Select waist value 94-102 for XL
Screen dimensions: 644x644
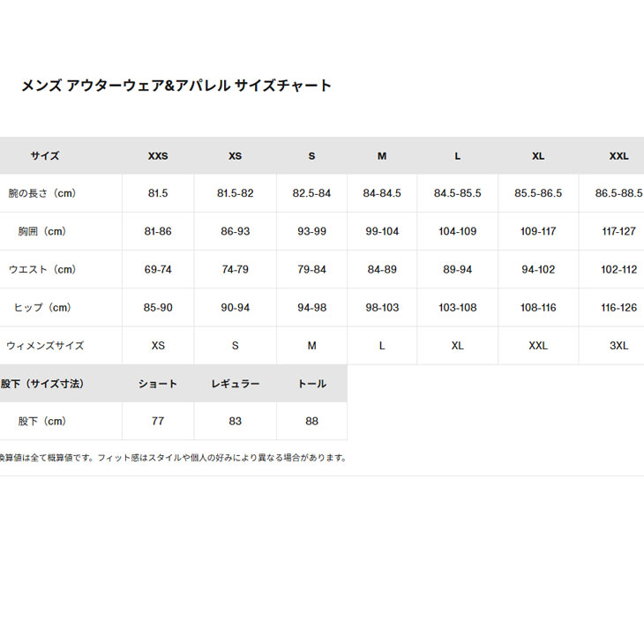(x=538, y=269)
